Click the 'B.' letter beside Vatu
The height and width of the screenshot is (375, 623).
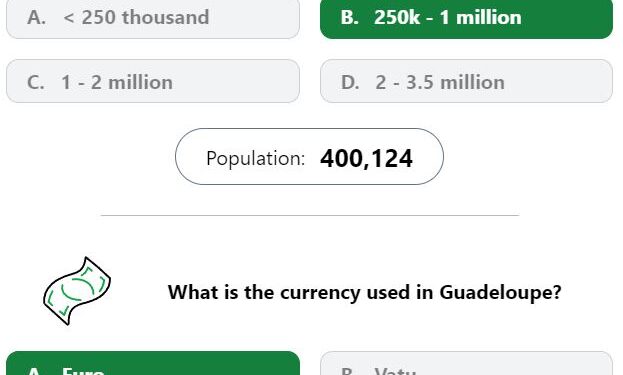350,371
